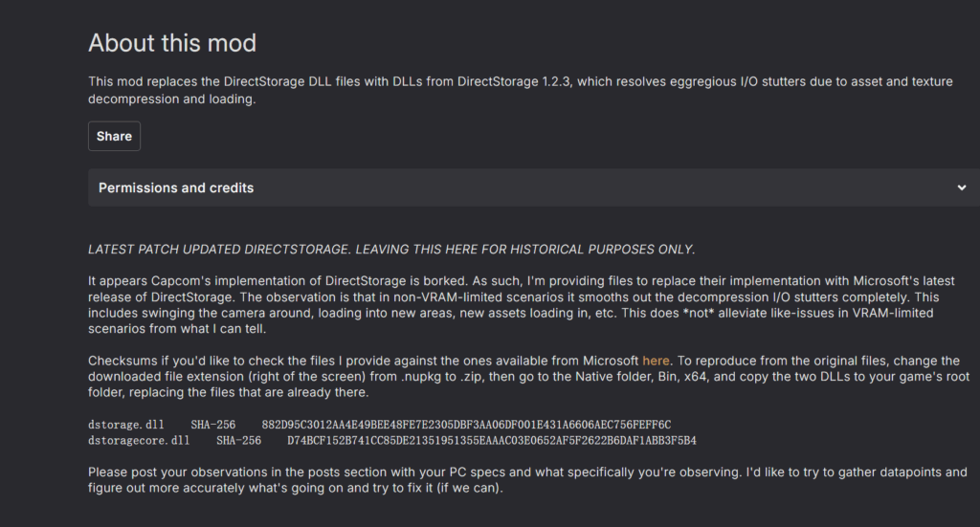Open the orange "here" Microsoft link
Viewport: 980px width, 527px height.
tap(656, 361)
